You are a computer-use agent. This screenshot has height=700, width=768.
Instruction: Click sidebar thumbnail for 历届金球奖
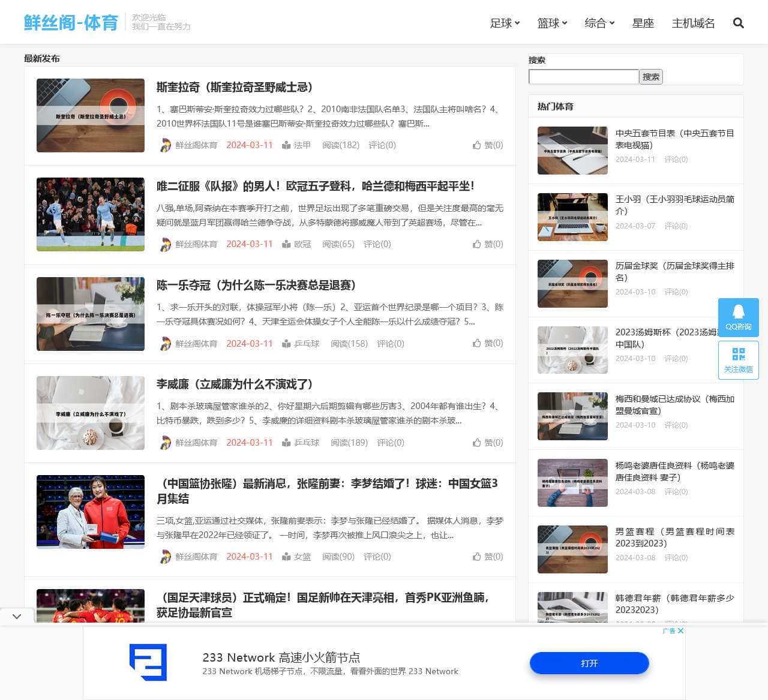pyautogui.click(x=572, y=284)
